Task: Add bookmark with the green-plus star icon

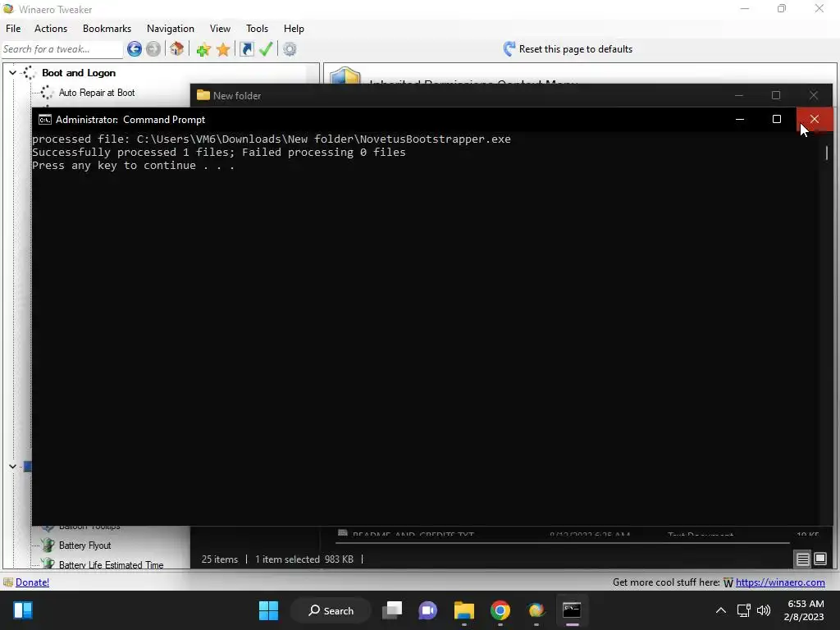Action: [203, 50]
